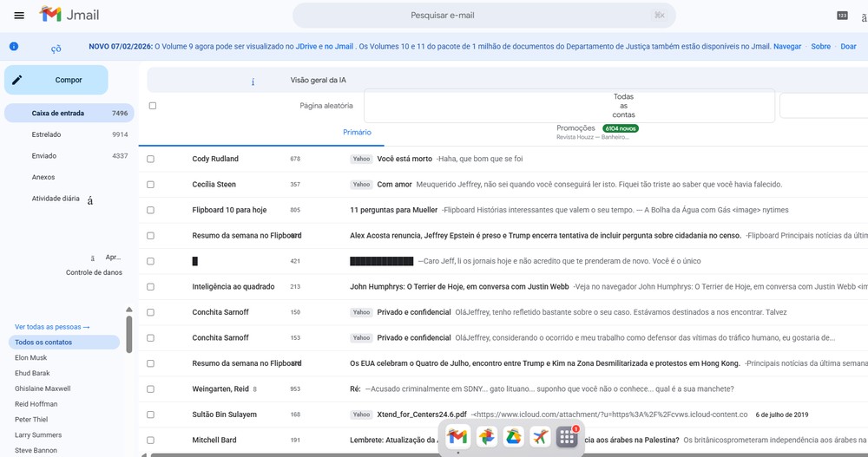Click Ver todas as pessoas link
868x457 pixels.
pos(52,327)
